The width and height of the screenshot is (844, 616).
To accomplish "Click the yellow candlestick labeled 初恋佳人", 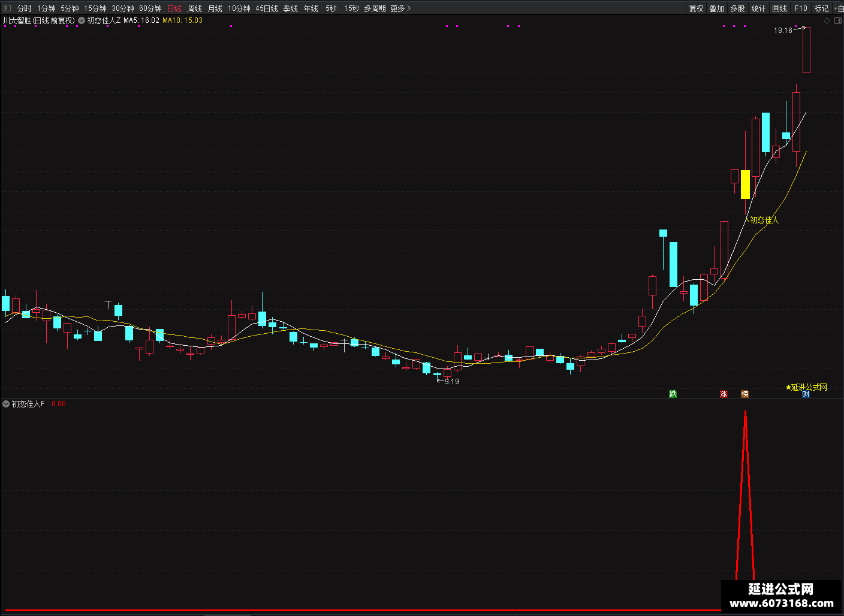I will tap(745, 185).
